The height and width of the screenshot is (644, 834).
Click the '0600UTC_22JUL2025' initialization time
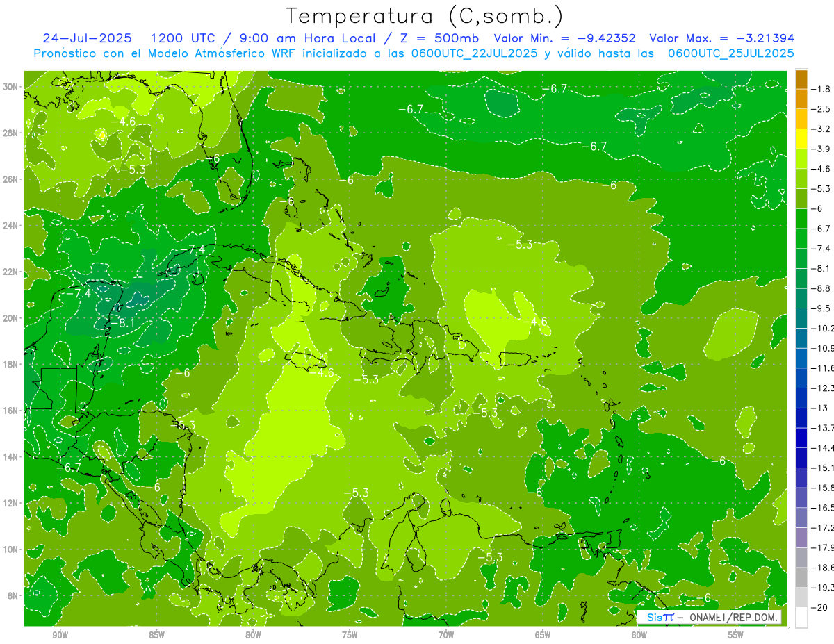coord(474,53)
